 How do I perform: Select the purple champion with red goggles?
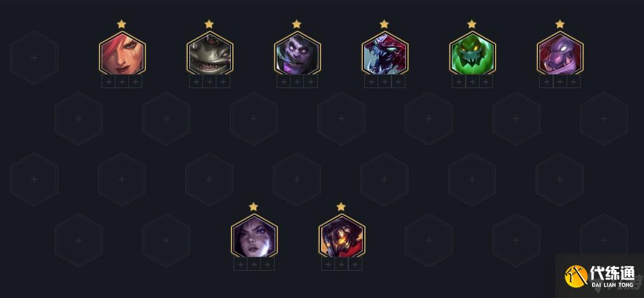pos(560,54)
